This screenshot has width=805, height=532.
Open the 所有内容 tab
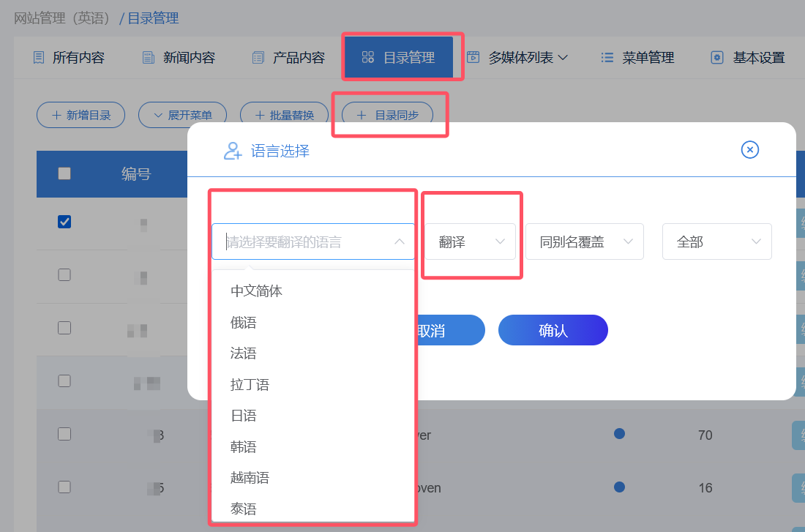click(69, 58)
